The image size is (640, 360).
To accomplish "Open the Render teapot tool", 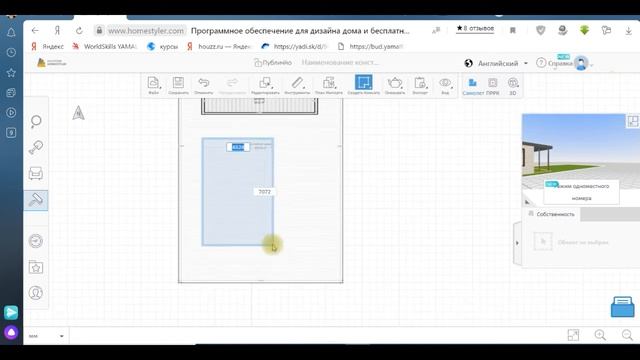I will click(395, 85).
